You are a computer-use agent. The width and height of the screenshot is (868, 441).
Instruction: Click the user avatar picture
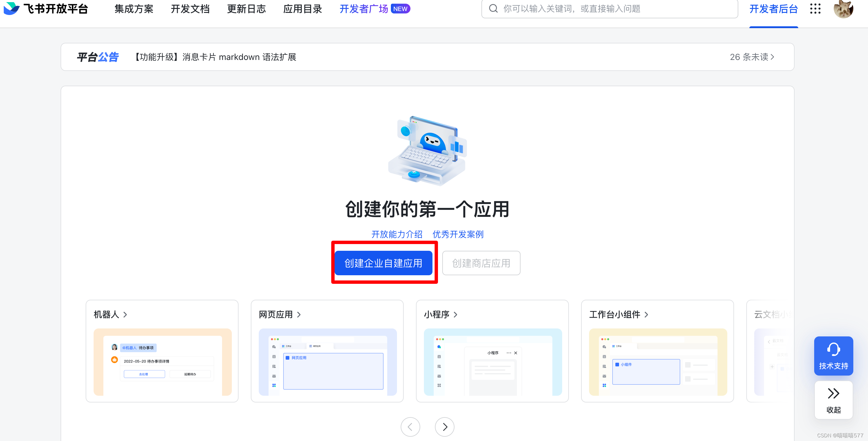pos(843,9)
